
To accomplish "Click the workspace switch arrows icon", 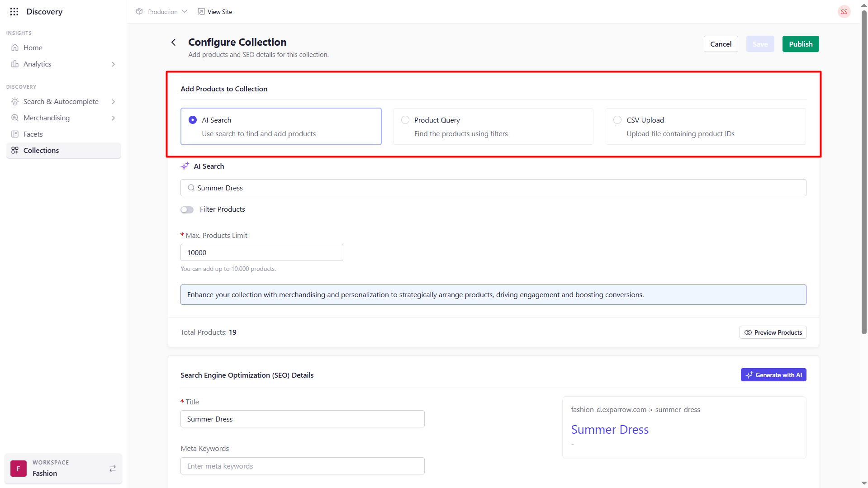I will tap(113, 469).
